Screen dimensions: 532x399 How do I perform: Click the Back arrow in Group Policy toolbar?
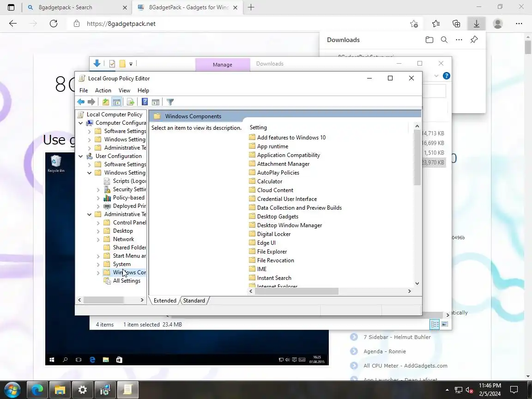pos(81,102)
